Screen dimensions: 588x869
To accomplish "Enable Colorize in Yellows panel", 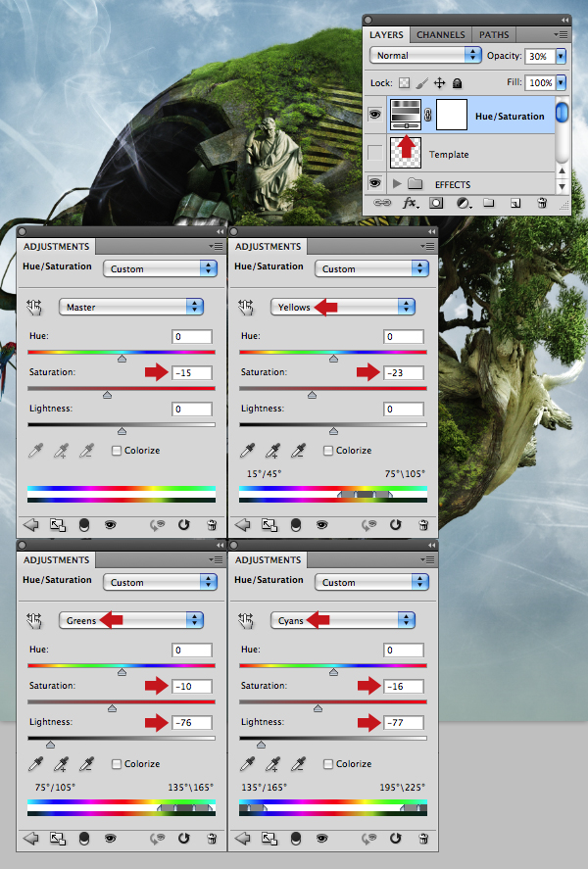I will pos(328,451).
